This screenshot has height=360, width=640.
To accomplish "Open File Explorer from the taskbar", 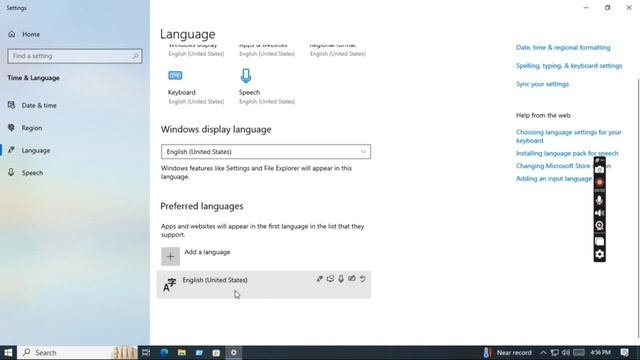I will coord(182,353).
